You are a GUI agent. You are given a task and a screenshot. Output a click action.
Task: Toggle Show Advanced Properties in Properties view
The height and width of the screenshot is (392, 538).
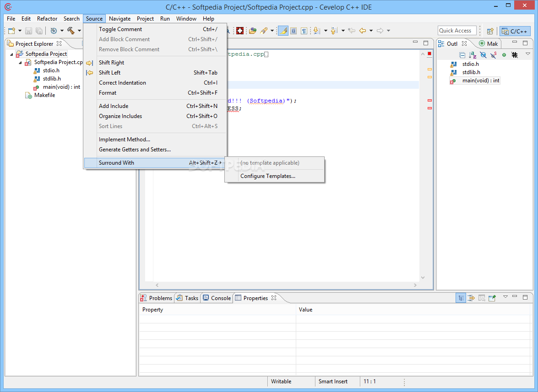point(471,298)
